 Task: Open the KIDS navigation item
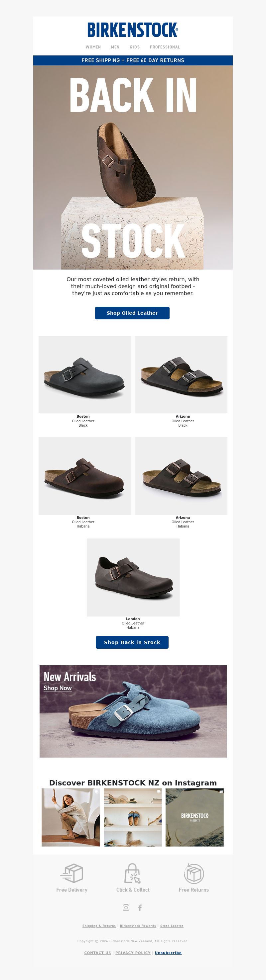(135, 47)
